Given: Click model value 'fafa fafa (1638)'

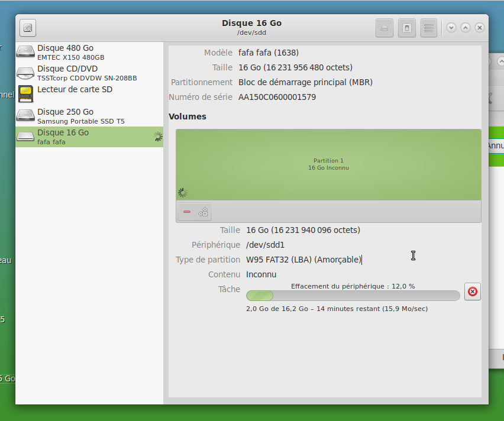Looking at the screenshot, I should click(269, 53).
